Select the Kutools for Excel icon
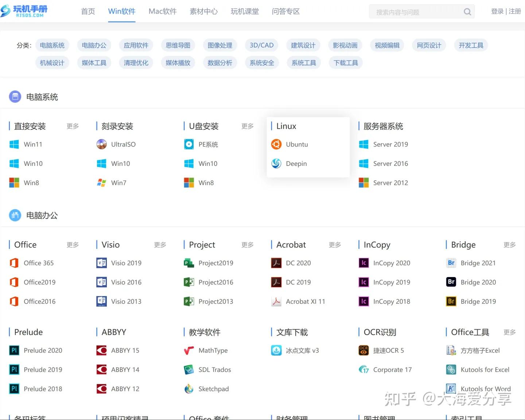The height and width of the screenshot is (420, 525). point(451,369)
